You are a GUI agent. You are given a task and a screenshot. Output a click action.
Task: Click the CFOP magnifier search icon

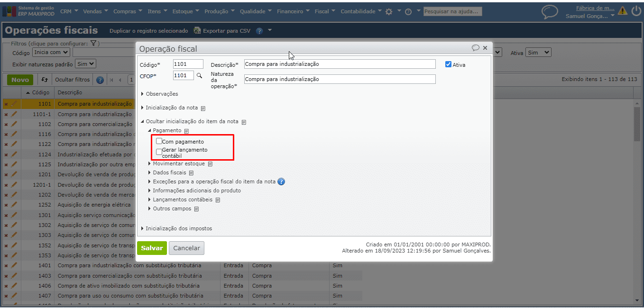point(199,75)
